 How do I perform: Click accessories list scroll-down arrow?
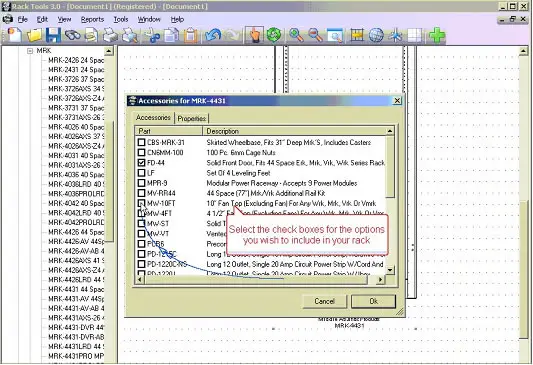click(x=390, y=270)
